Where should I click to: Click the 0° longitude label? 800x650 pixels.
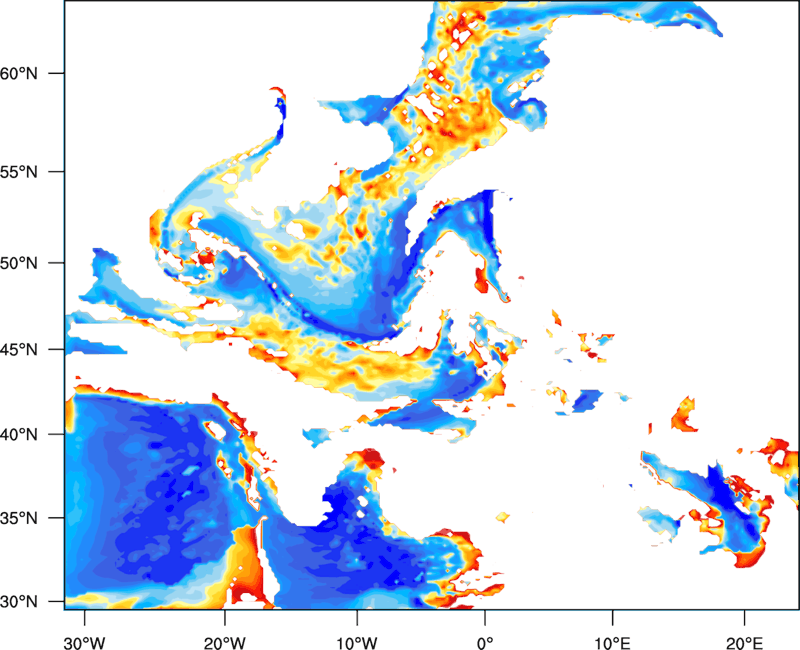[x=485, y=643]
